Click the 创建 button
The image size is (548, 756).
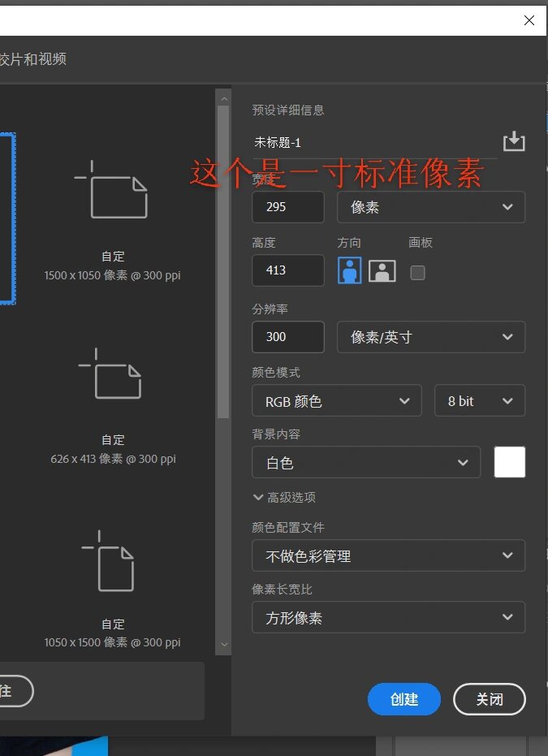coord(403,699)
